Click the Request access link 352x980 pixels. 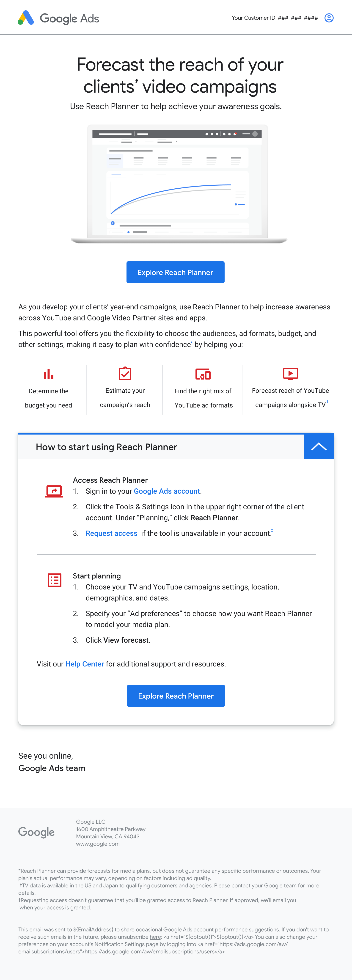pyautogui.click(x=112, y=533)
